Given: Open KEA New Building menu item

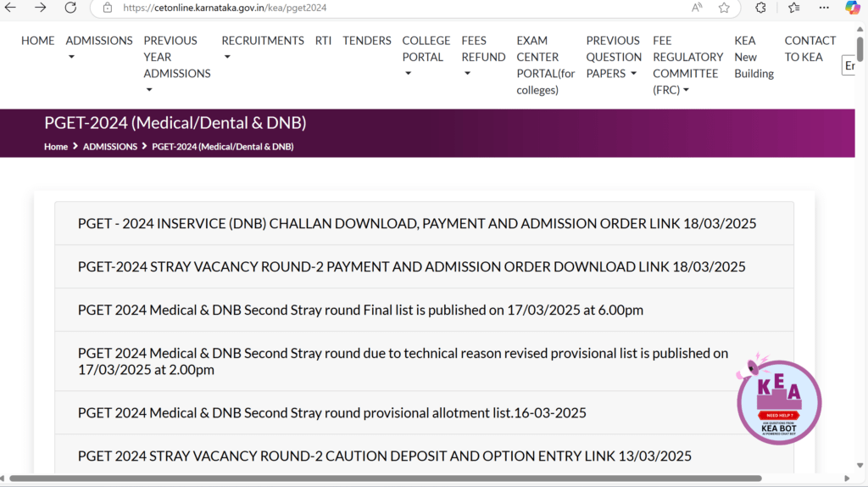Looking at the screenshot, I should (x=754, y=57).
